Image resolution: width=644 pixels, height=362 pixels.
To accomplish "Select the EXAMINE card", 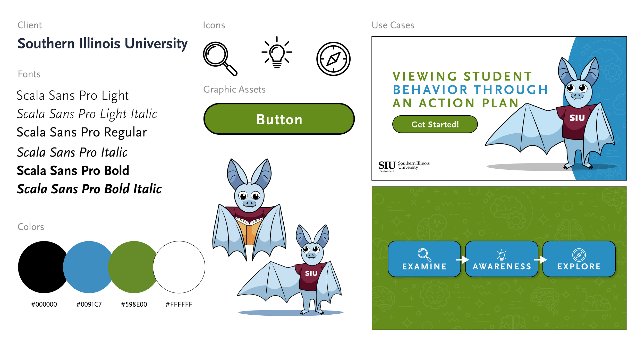I will [x=424, y=259].
